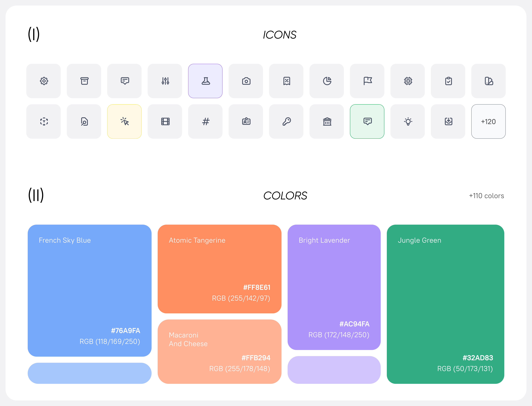Select the archive box icon
Viewport: 532px width, 406px height.
(x=84, y=81)
